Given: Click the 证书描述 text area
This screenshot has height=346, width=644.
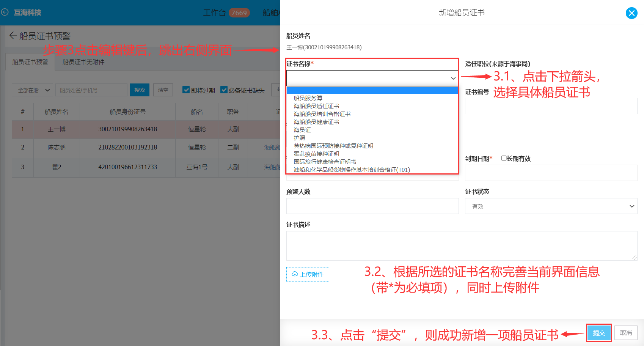Looking at the screenshot, I should coord(462,246).
